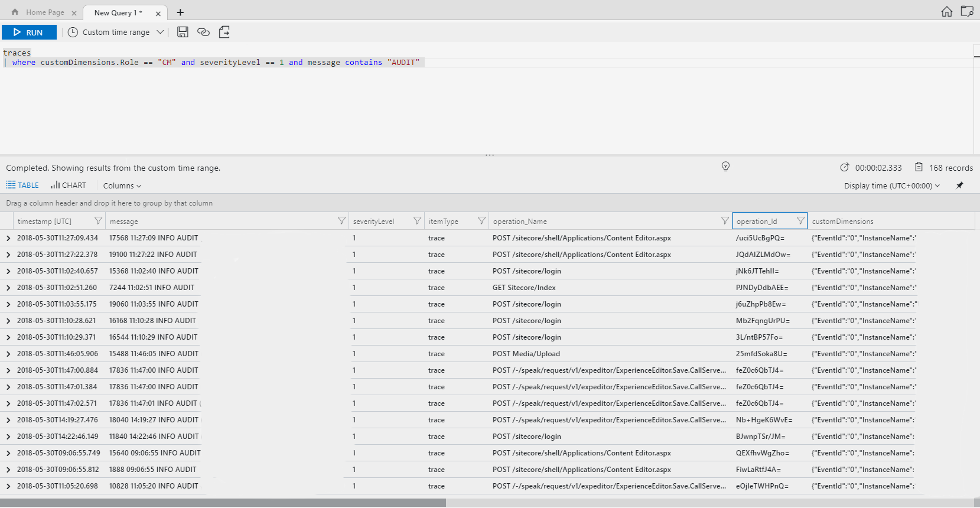This screenshot has height=508, width=980.
Task: Open filter on the severityLevel column
Action: tap(417, 221)
